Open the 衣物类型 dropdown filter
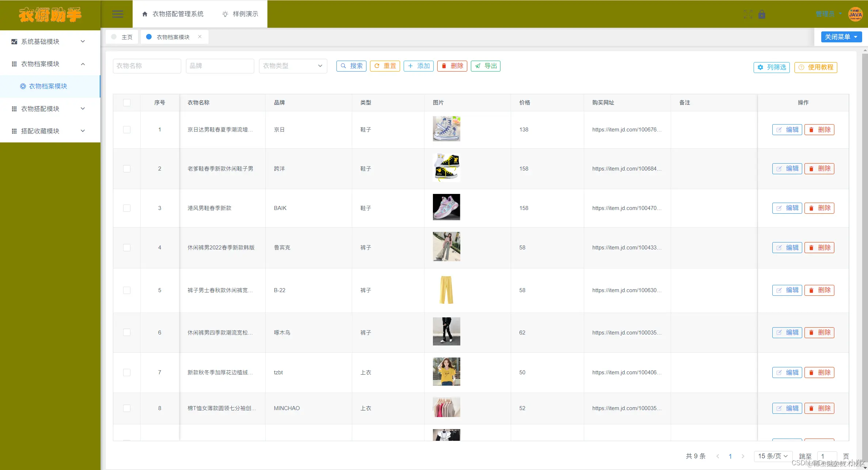 (293, 66)
